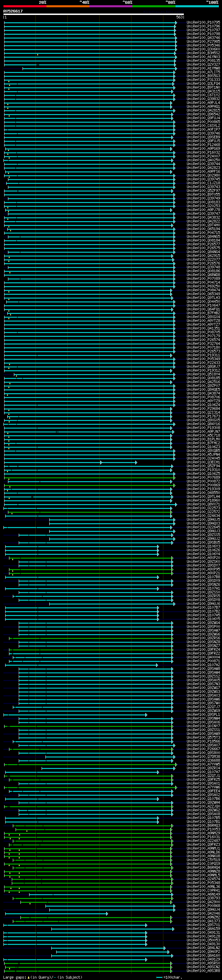Select the UniRef100_A7LIT5 label
222x980 pixels.
point(203,72)
